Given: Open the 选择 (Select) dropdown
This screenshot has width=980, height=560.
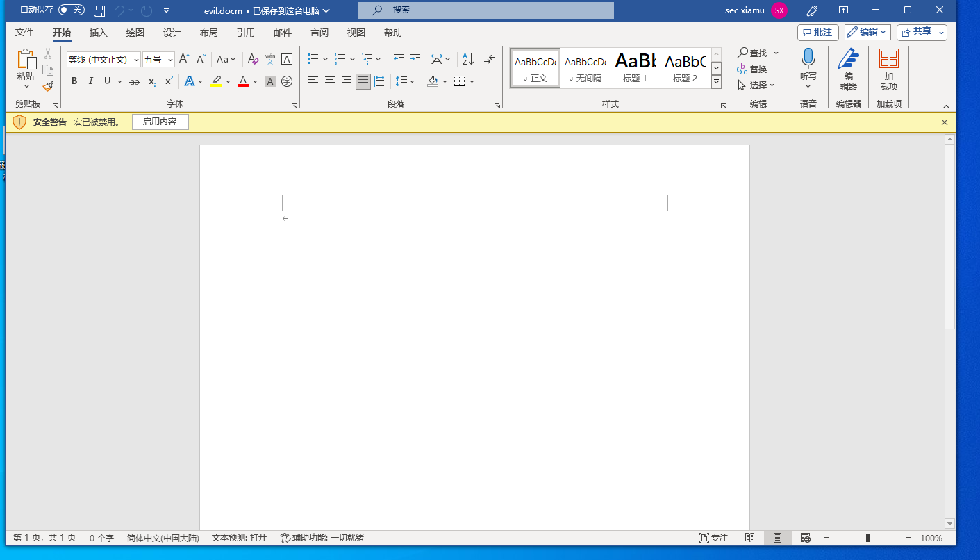Looking at the screenshot, I should click(x=756, y=85).
